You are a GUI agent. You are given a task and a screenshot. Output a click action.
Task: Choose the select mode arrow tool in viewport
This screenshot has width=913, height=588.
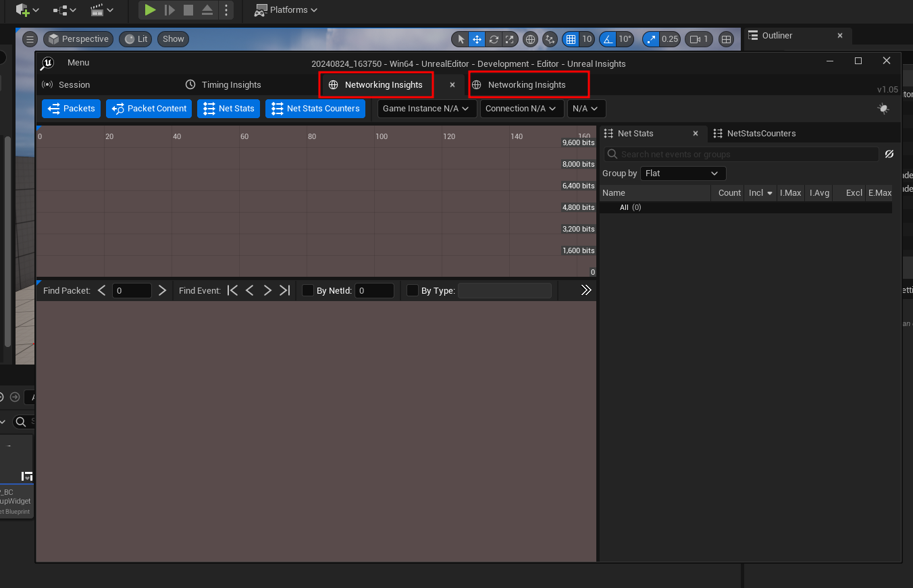pos(461,39)
